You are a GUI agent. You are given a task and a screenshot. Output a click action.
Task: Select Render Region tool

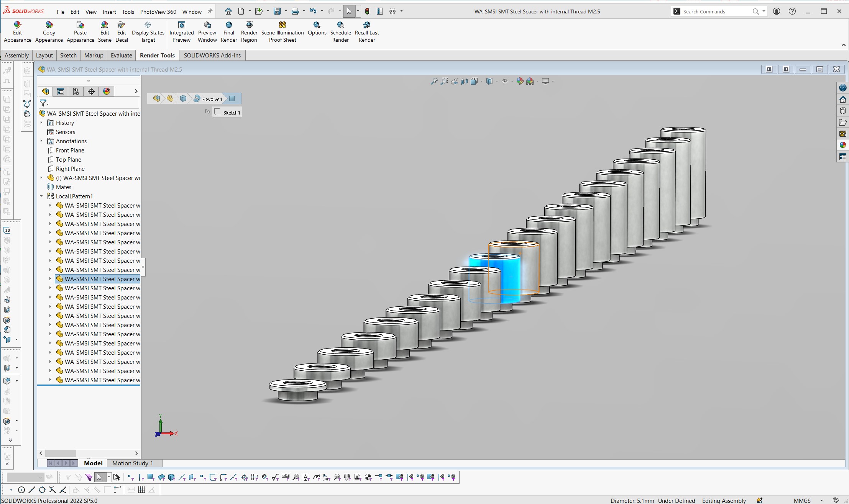[x=249, y=32]
